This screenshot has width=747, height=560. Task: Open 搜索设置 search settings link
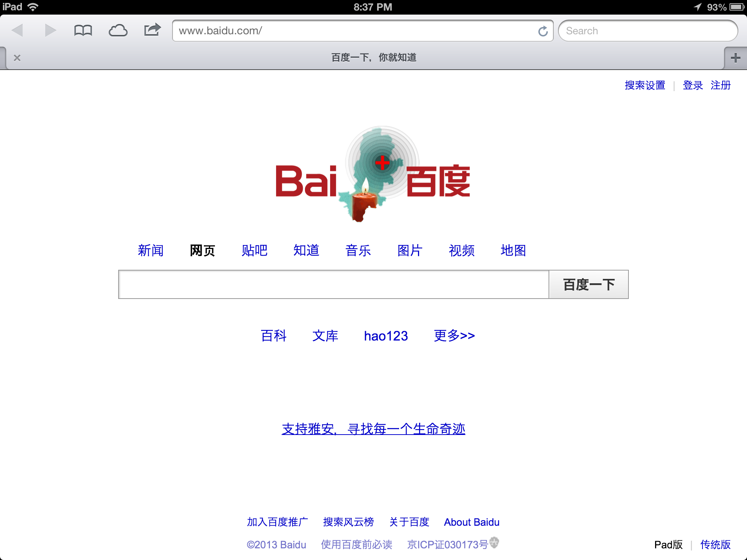645,85
